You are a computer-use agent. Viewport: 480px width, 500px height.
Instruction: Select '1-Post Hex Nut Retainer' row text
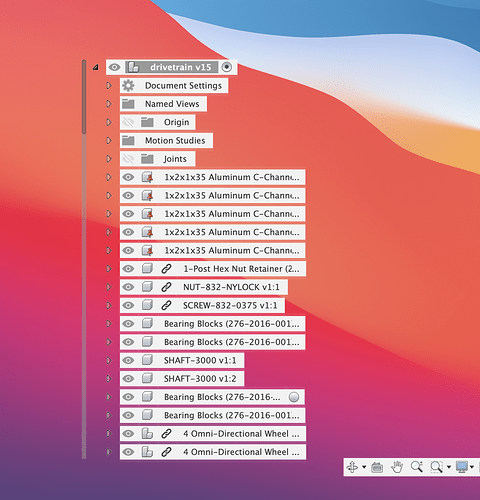[241, 269]
